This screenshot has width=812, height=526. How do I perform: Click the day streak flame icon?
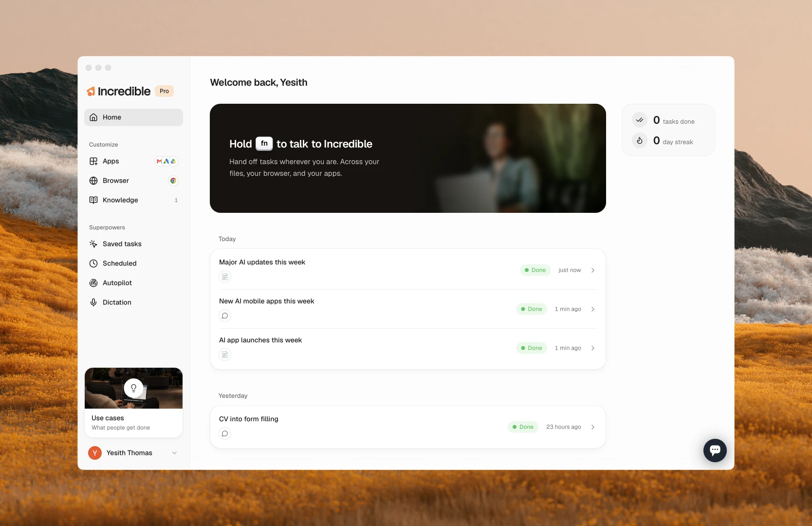[640, 140]
